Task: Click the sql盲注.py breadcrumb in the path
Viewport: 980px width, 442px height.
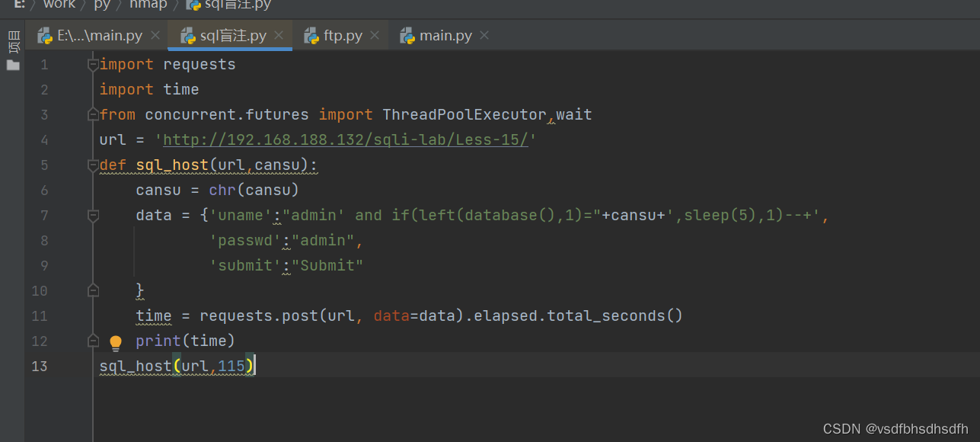Action: tap(229, 5)
